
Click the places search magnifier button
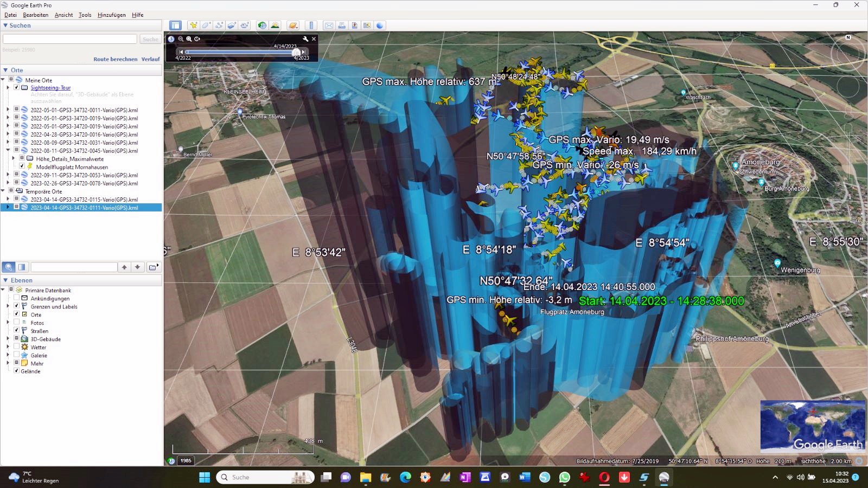coord(9,267)
